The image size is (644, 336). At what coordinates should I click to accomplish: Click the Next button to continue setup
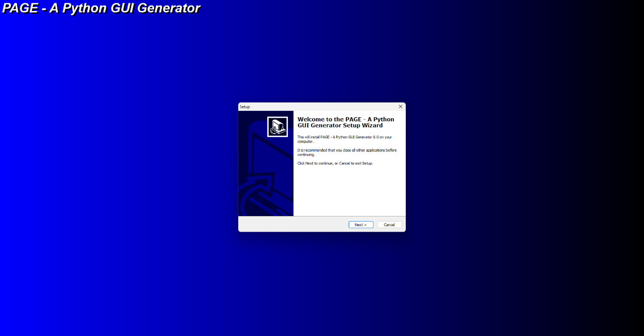(361, 225)
